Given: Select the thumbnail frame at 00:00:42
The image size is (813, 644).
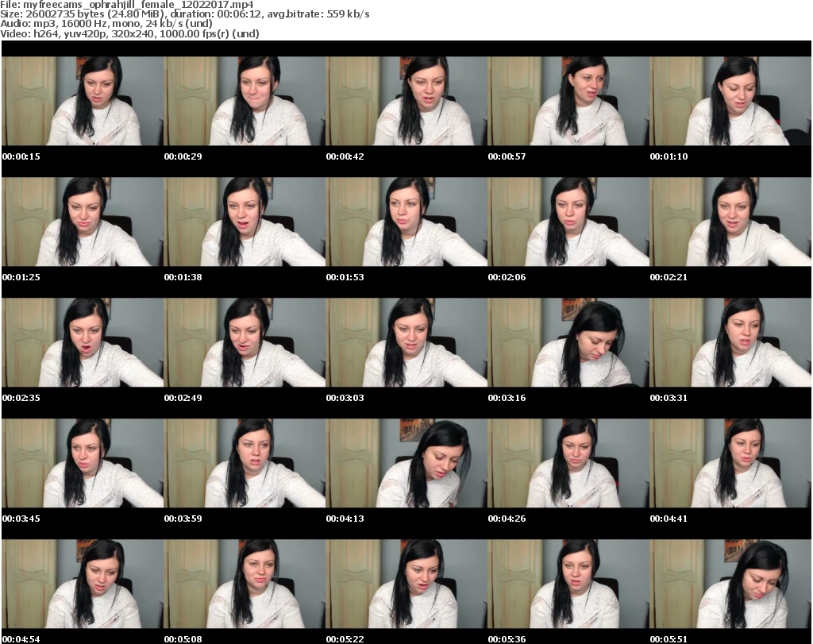Looking at the screenshot, I should tap(406, 101).
